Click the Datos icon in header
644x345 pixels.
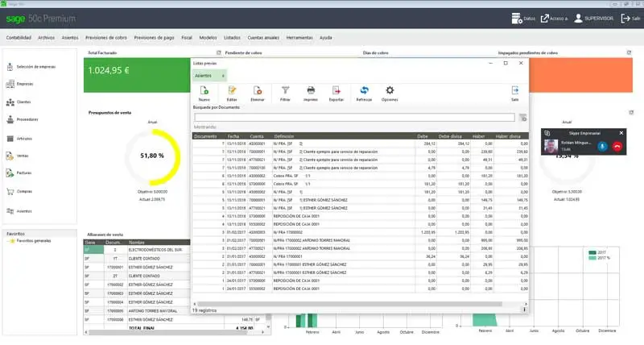click(x=517, y=18)
